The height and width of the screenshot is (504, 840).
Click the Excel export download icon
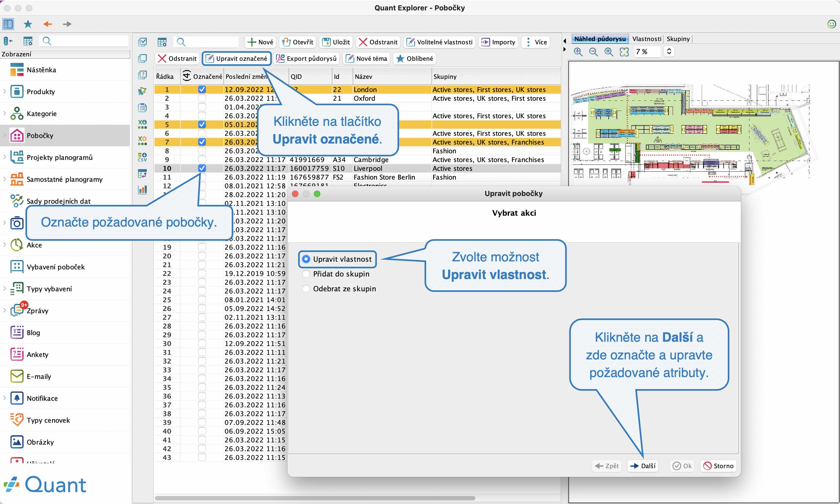click(142, 124)
